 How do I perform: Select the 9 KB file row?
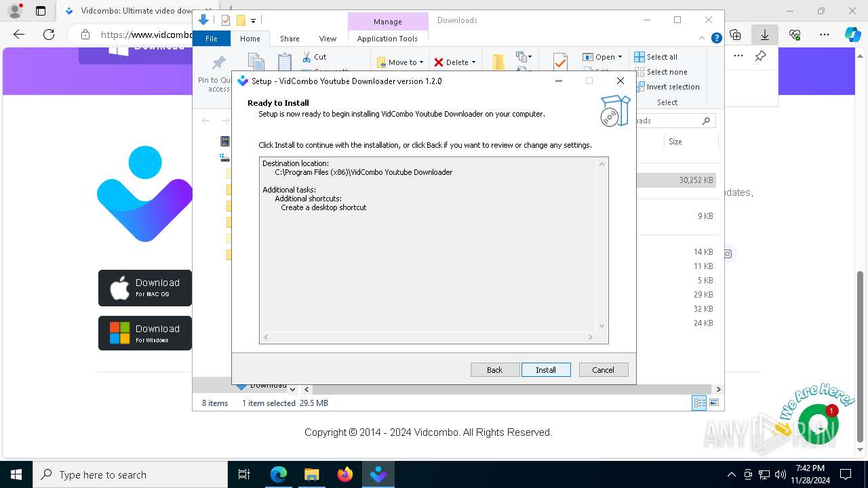(x=676, y=216)
